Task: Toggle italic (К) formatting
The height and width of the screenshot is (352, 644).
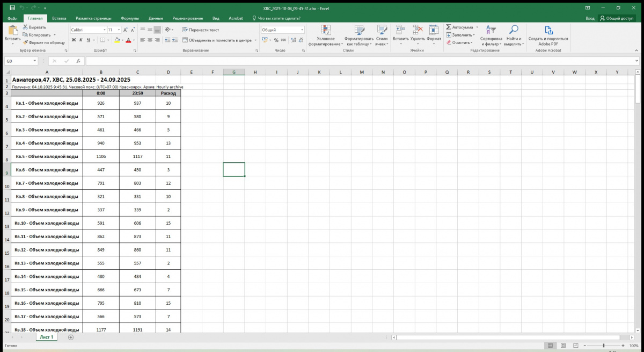Action: point(81,40)
